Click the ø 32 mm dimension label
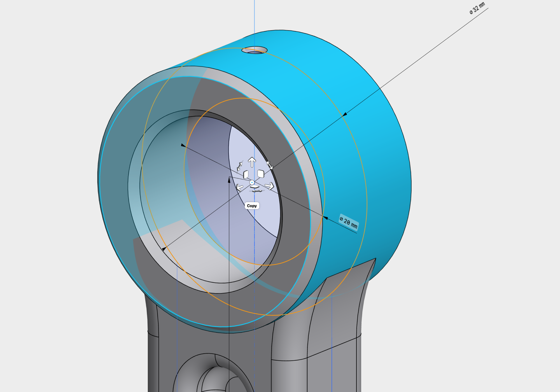The image size is (560, 392). pos(477,8)
